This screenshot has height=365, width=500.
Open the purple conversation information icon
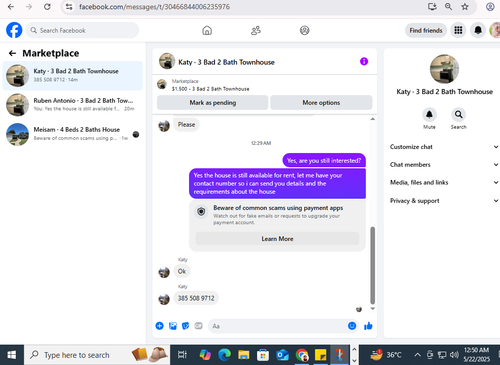pos(364,61)
